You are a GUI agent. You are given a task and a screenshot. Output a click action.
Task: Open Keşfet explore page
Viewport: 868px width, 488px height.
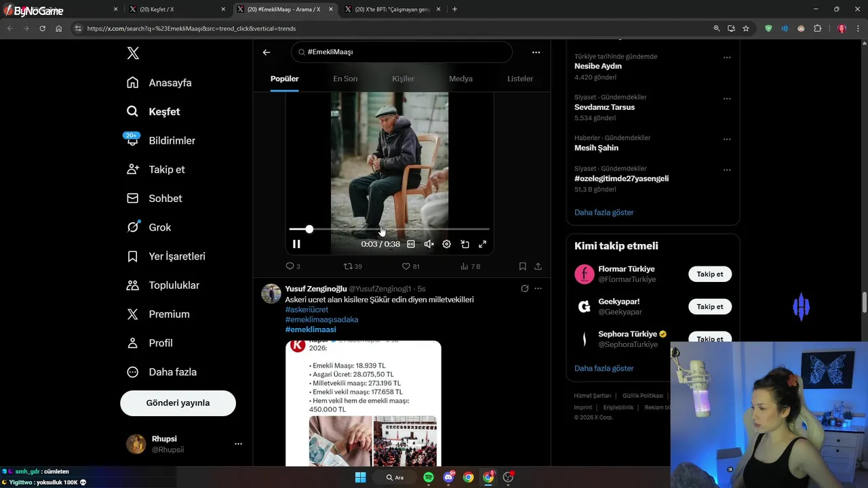click(153, 112)
